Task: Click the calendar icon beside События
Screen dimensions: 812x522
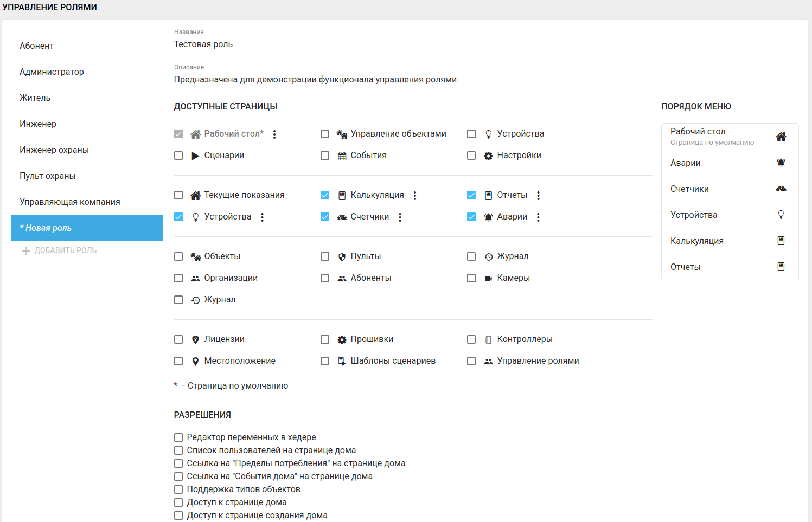Action: click(x=342, y=156)
